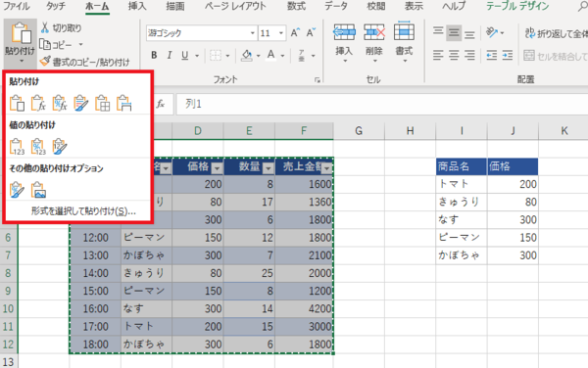Switch to the 数式 tab
Screen dimensions: 588x368
click(296, 6)
